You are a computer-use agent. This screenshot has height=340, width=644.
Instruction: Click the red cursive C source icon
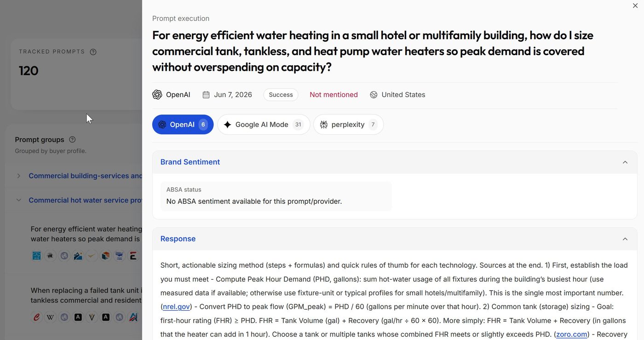point(37,317)
